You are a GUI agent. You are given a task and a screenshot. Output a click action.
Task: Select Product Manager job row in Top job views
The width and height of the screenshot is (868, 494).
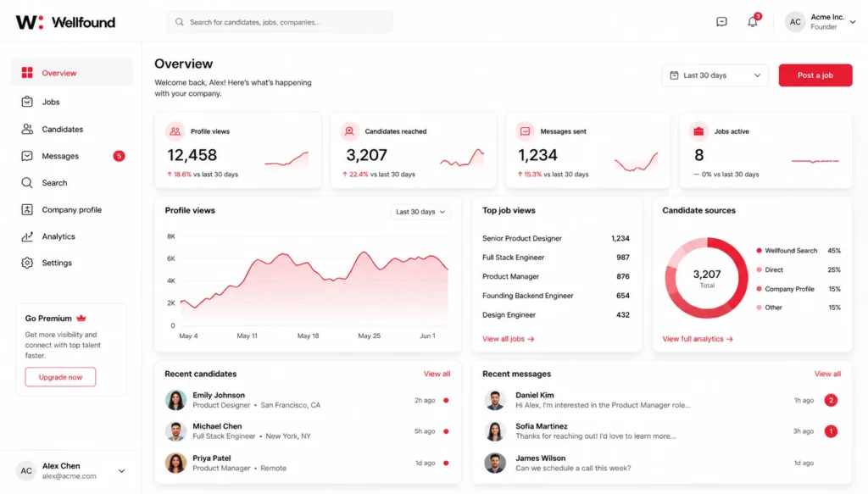[x=556, y=276]
